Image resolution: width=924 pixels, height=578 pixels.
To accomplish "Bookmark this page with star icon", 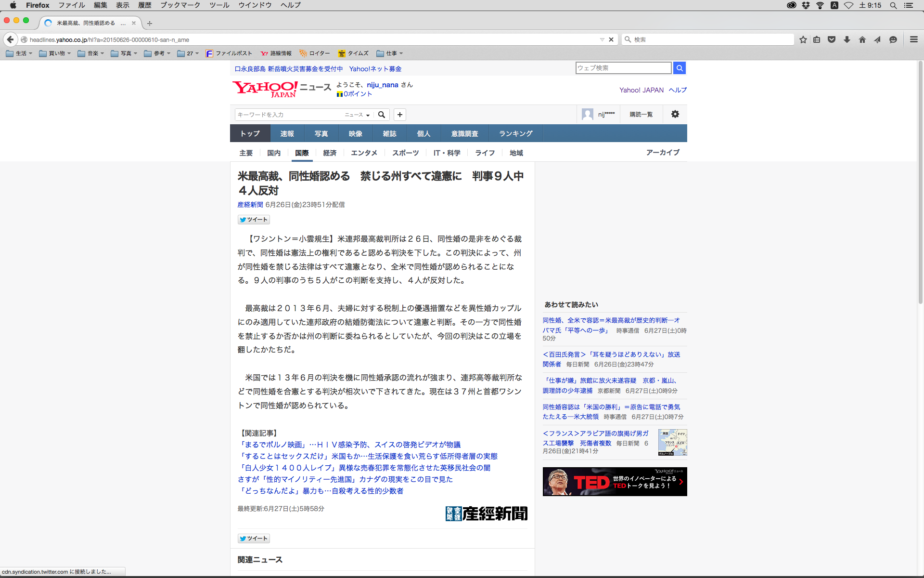I will 803,39.
